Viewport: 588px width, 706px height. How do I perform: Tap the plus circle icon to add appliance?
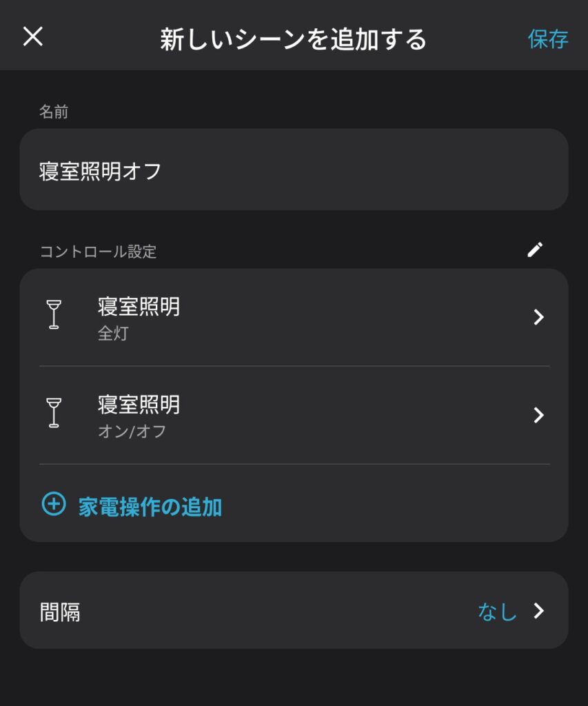(x=54, y=505)
